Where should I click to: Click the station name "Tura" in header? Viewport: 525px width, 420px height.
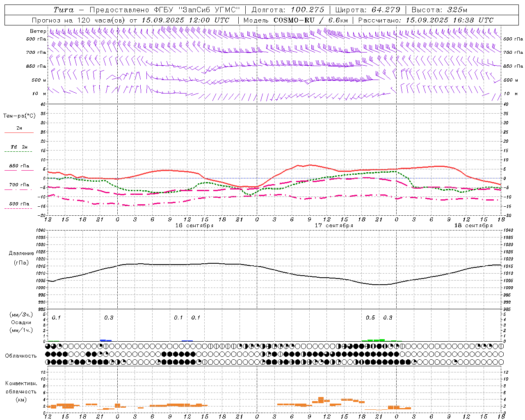(x=64, y=10)
